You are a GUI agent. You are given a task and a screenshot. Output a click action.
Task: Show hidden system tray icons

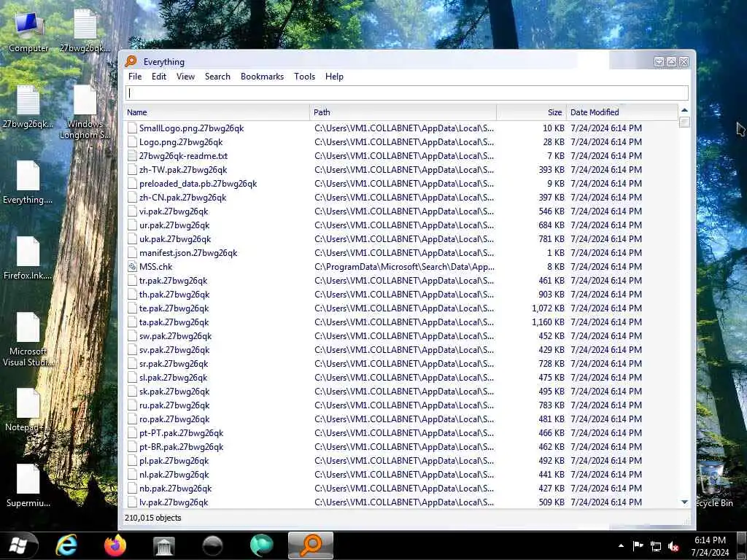click(x=621, y=545)
